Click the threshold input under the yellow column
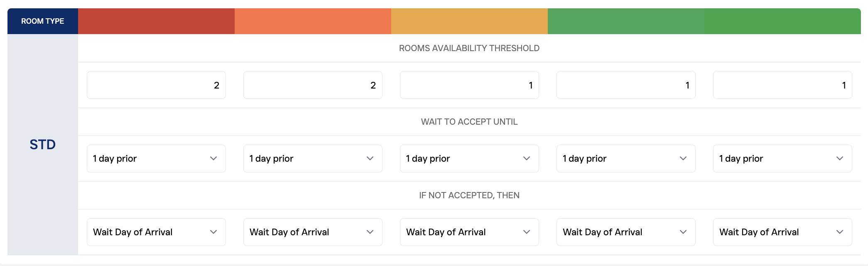 (x=469, y=85)
